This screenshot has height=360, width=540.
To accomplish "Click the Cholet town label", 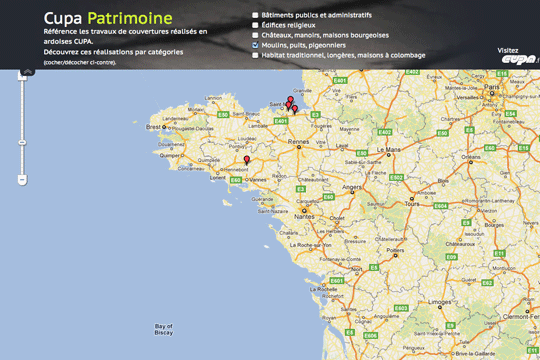I will (x=337, y=218).
